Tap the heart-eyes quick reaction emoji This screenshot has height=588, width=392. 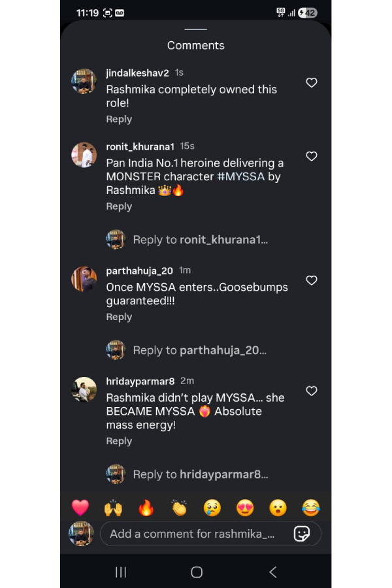click(x=245, y=508)
